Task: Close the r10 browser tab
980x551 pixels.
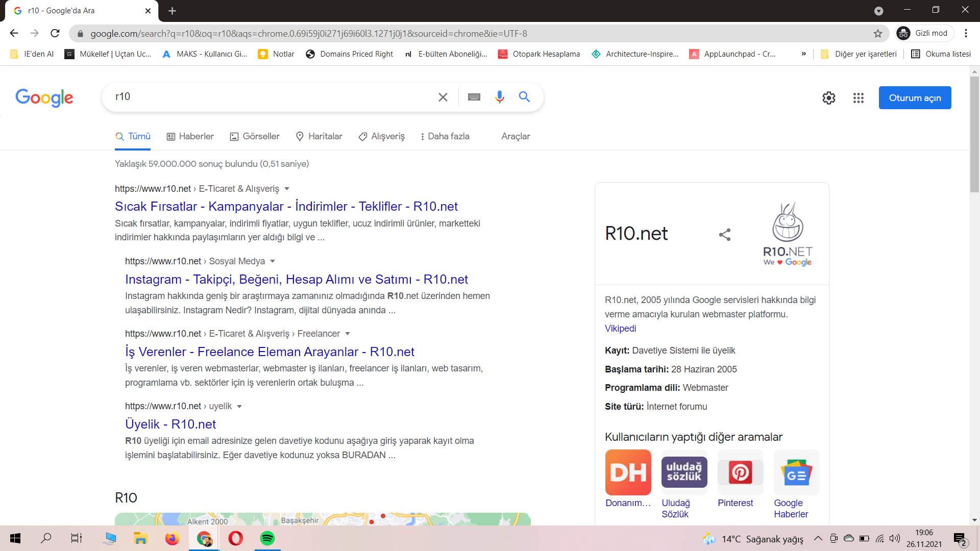Action: pos(148,11)
